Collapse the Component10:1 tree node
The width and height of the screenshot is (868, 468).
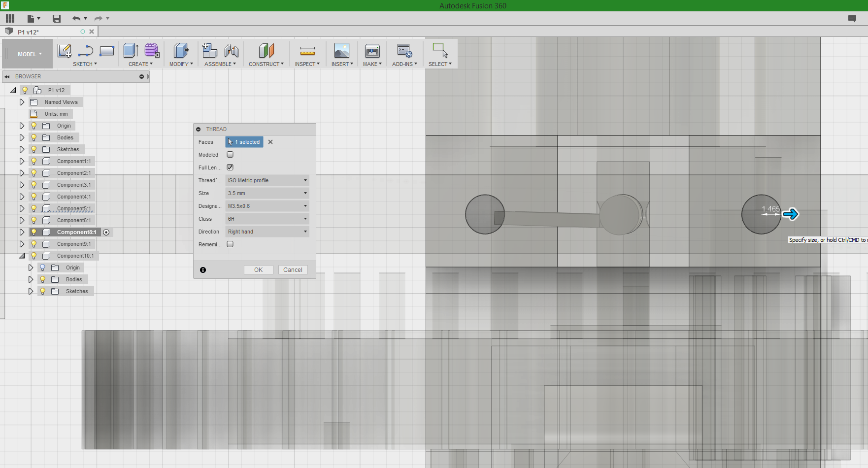(22, 256)
